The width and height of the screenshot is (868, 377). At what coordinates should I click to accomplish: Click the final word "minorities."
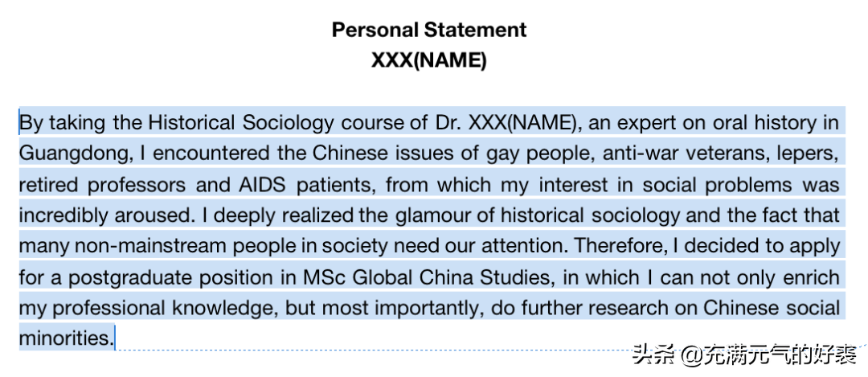(x=66, y=338)
